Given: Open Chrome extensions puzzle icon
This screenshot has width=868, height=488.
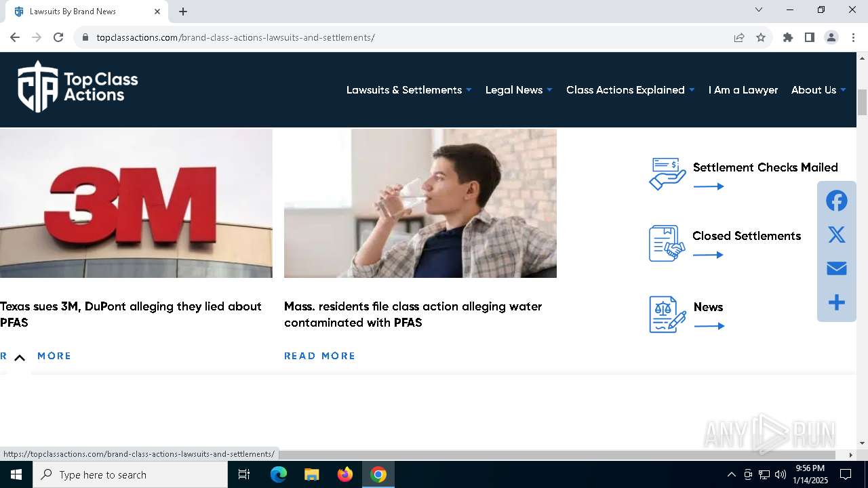Looking at the screenshot, I should pyautogui.click(x=788, y=37).
